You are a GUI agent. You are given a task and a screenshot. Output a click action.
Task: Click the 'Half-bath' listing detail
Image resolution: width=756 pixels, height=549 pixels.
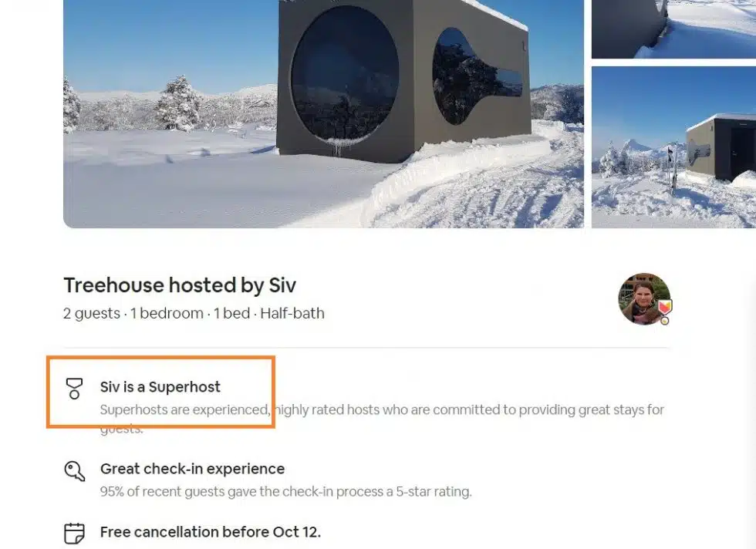point(292,314)
